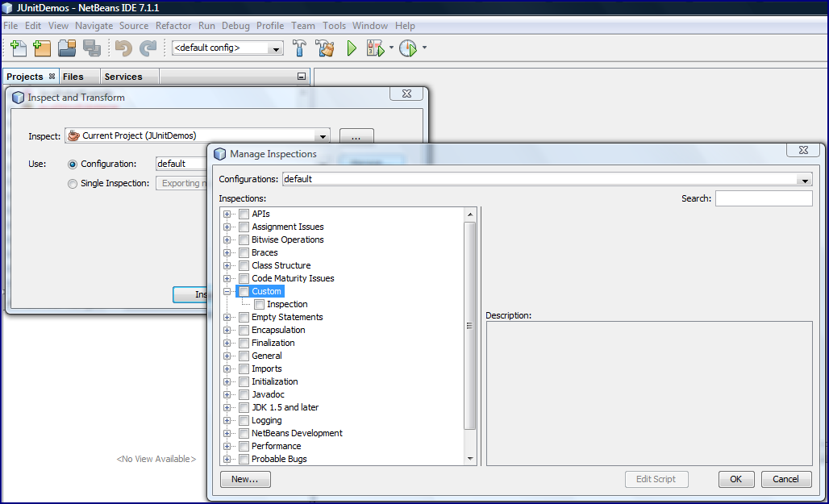Click the Clean and Build icon
Screen dimensions: 829x504
tap(325, 48)
